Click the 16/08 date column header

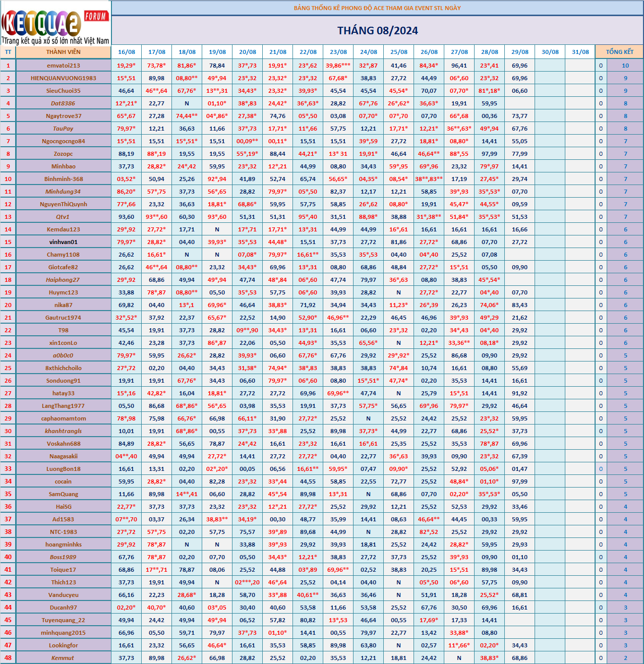[x=127, y=52]
